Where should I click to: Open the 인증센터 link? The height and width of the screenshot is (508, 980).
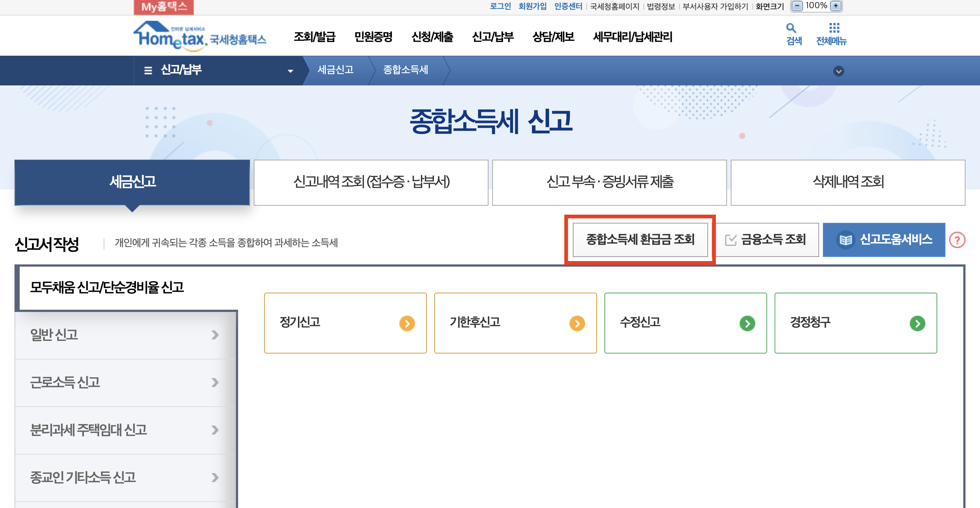[568, 6]
